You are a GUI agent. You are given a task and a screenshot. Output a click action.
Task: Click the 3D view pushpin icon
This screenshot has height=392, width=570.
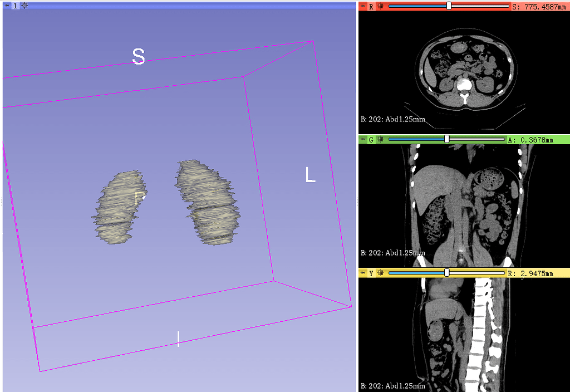point(7,6)
